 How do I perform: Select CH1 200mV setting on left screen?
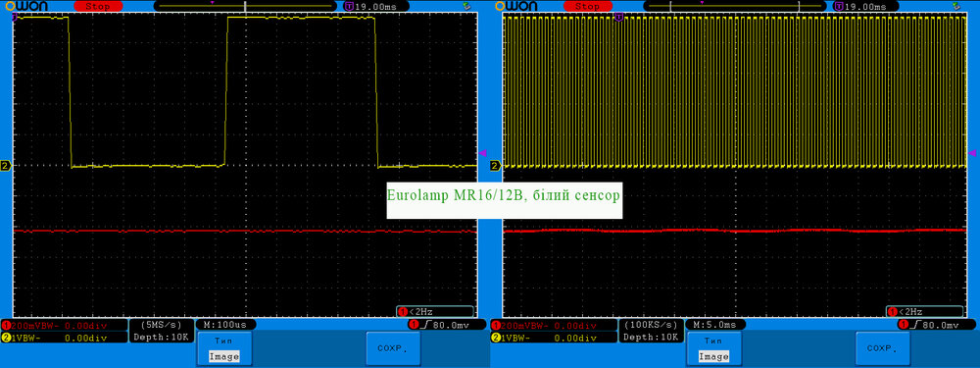(64, 326)
